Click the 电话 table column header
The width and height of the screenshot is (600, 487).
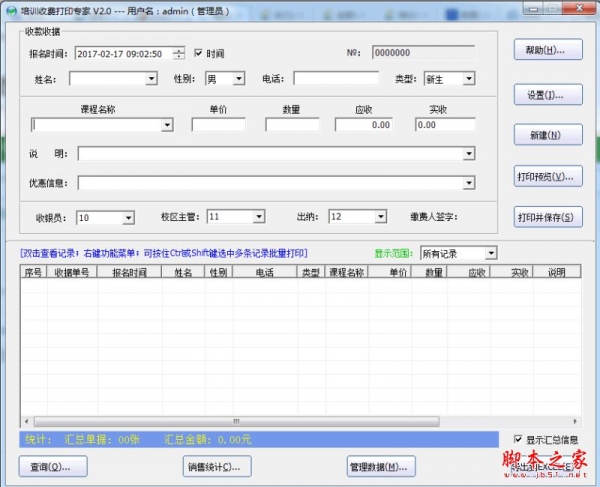click(265, 272)
